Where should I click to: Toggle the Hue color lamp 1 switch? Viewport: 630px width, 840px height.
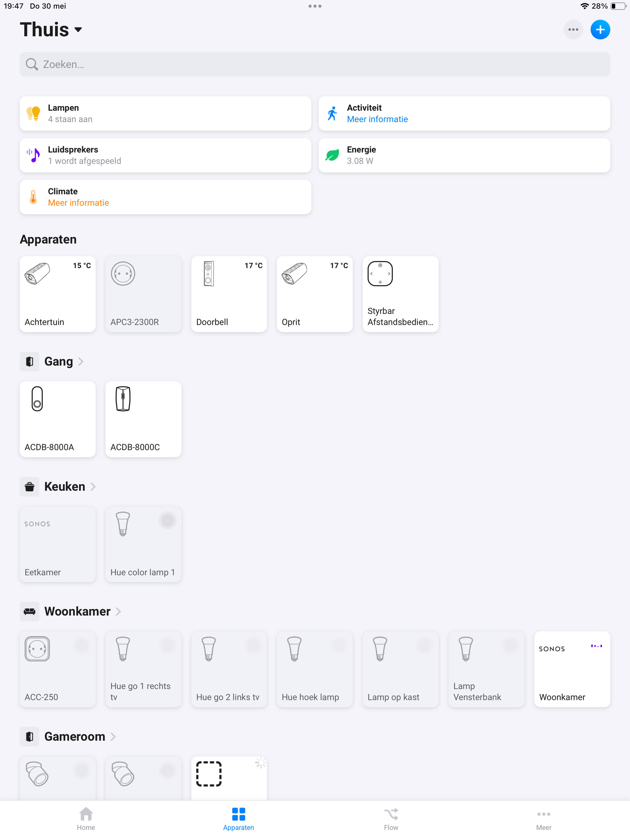click(167, 520)
